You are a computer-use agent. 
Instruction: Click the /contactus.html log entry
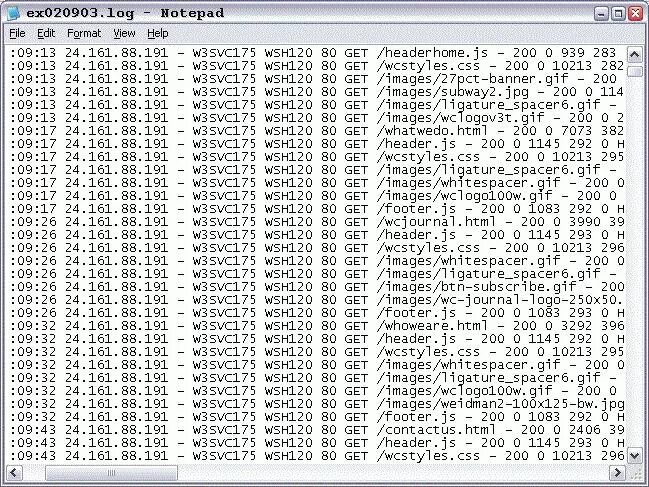[317, 429]
